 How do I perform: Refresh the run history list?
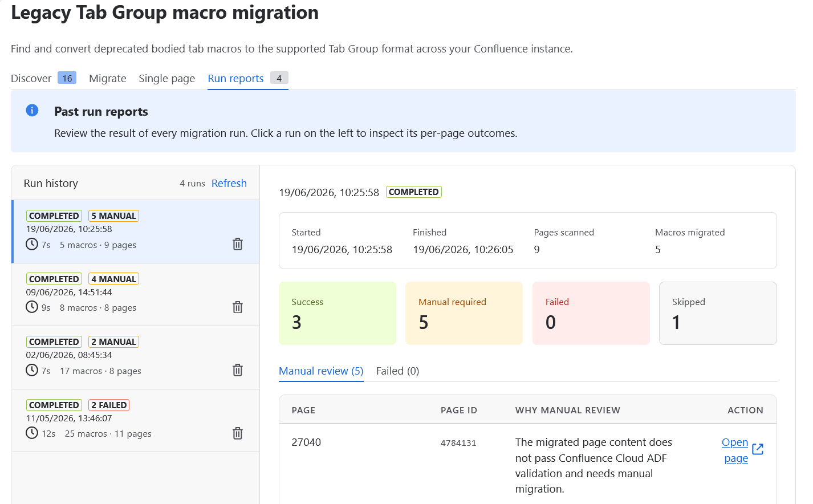coord(229,183)
